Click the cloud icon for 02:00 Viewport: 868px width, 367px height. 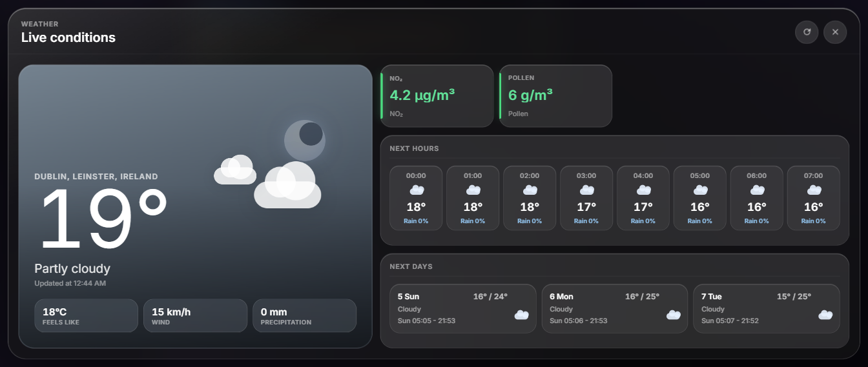(x=530, y=190)
